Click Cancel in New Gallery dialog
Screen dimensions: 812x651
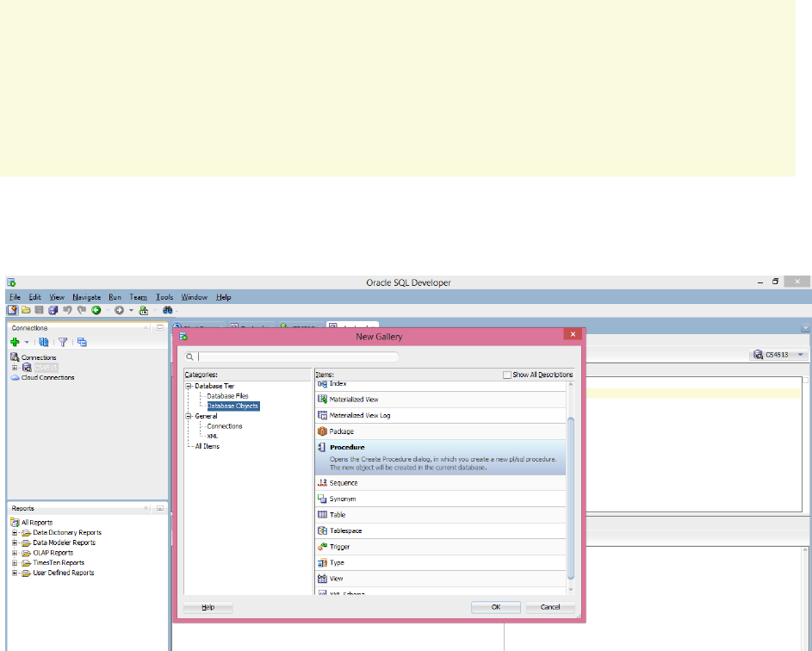550,607
